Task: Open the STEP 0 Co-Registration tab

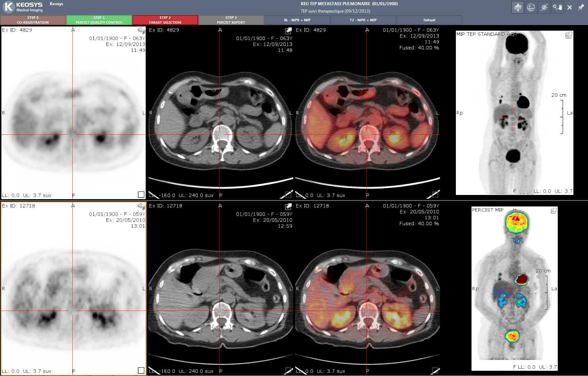Action: pyautogui.click(x=33, y=20)
